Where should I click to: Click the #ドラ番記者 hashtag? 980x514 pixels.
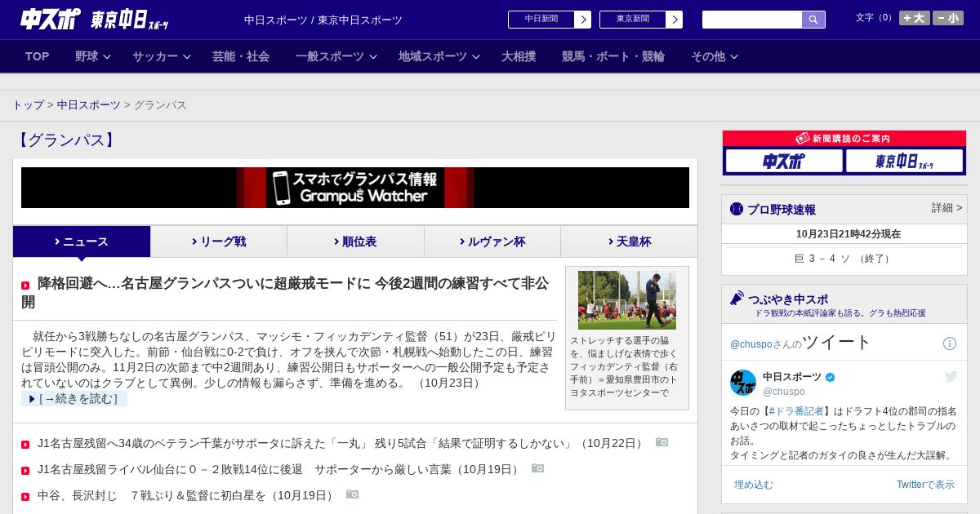coord(795,410)
